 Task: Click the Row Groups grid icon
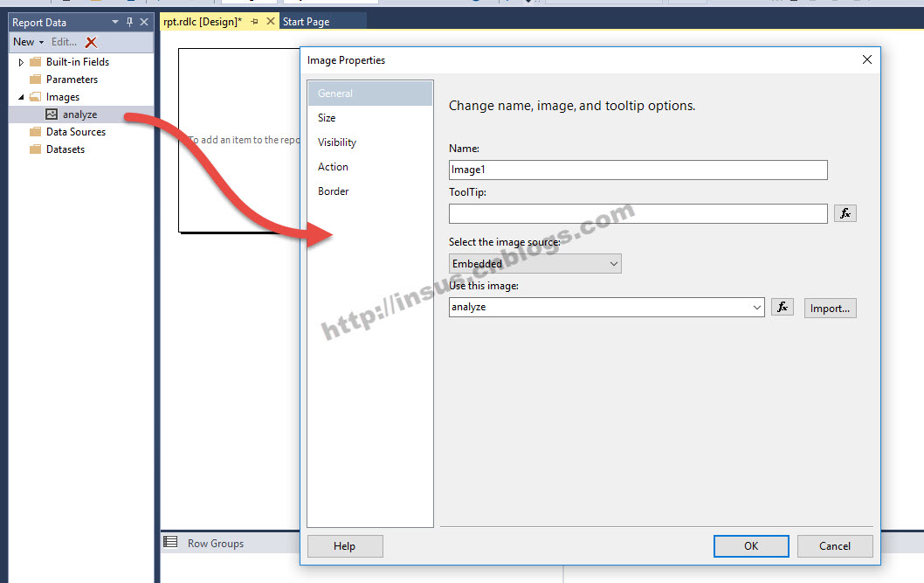coord(170,542)
